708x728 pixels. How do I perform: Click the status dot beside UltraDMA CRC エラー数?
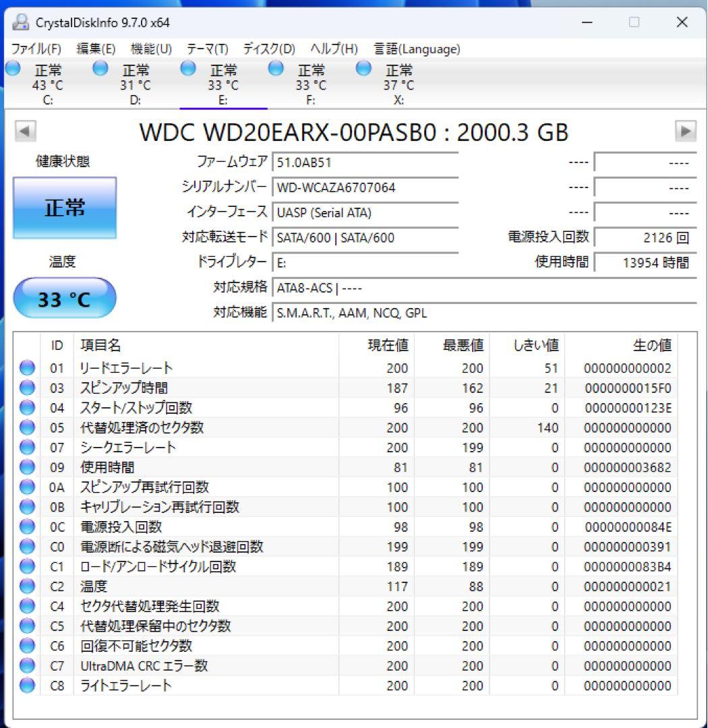pos(26,665)
